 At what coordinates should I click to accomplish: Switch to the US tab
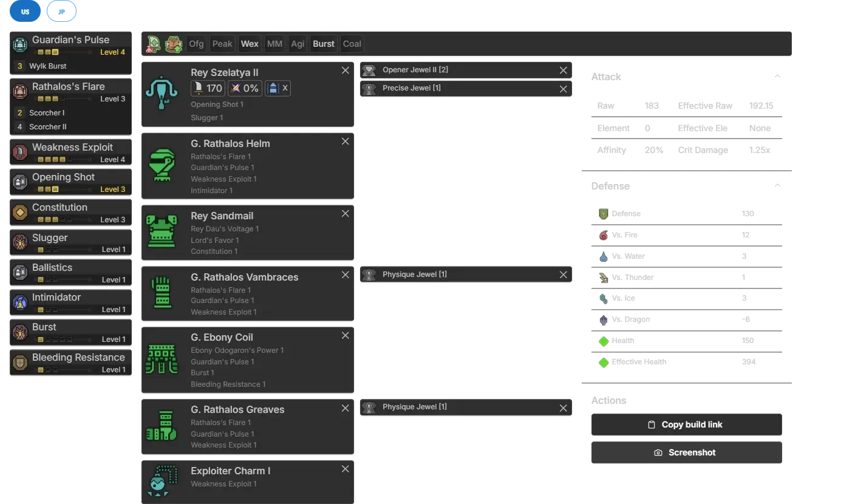[25, 12]
